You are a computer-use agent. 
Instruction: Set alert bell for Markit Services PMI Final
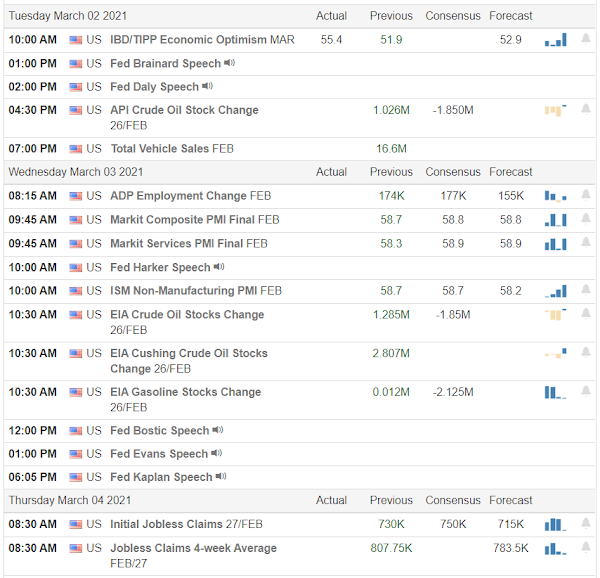pos(586,243)
